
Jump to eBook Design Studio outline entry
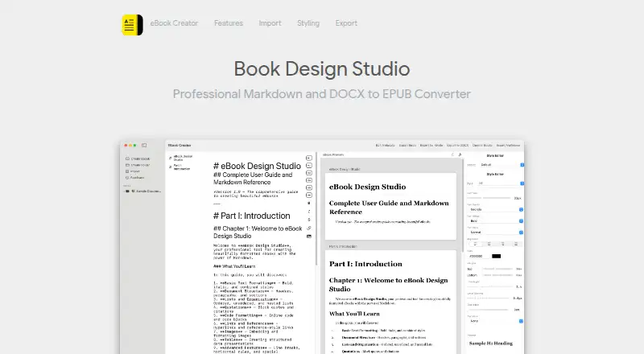pos(180,158)
